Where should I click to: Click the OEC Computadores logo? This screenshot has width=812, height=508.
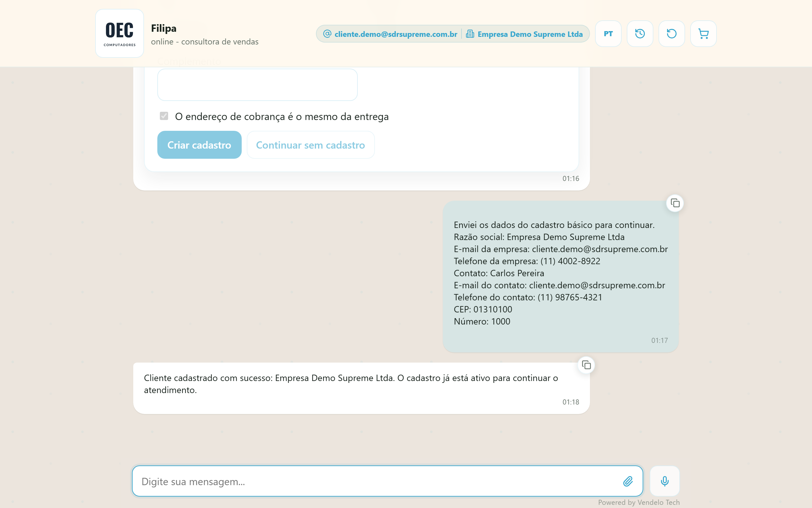[120, 33]
